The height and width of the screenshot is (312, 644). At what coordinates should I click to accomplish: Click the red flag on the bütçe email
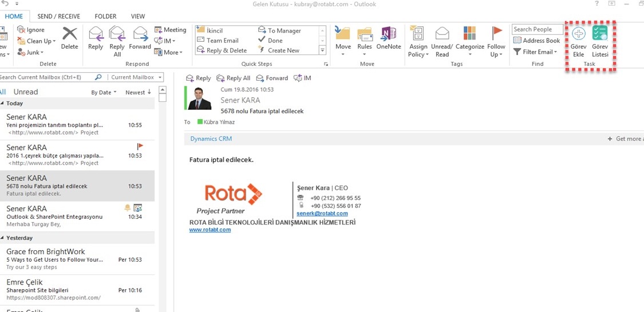pyautogui.click(x=140, y=146)
